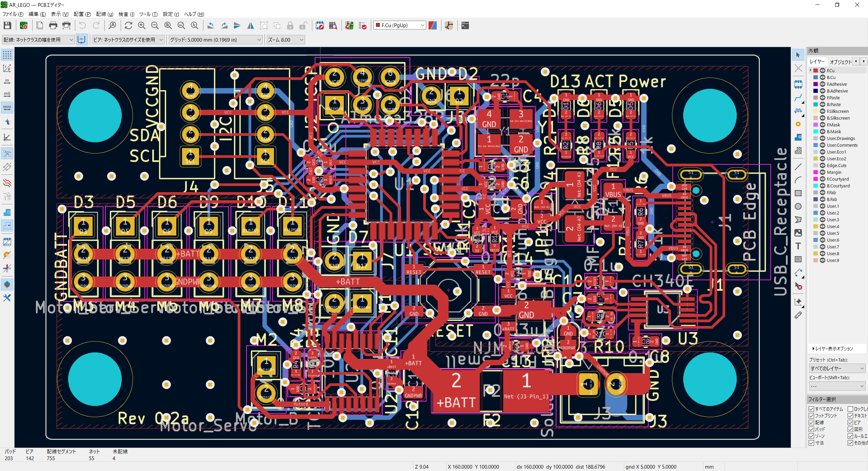Open the Design Rules Checker icon

click(362, 25)
